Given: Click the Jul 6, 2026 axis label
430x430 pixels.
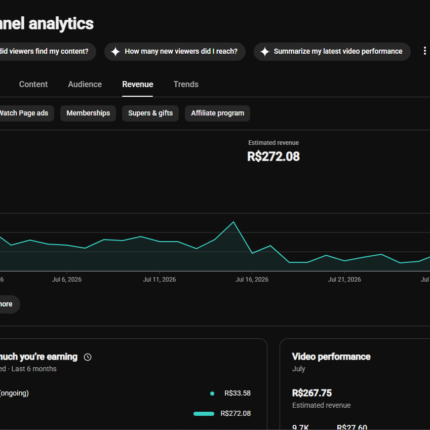Looking at the screenshot, I should (x=67, y=279).
